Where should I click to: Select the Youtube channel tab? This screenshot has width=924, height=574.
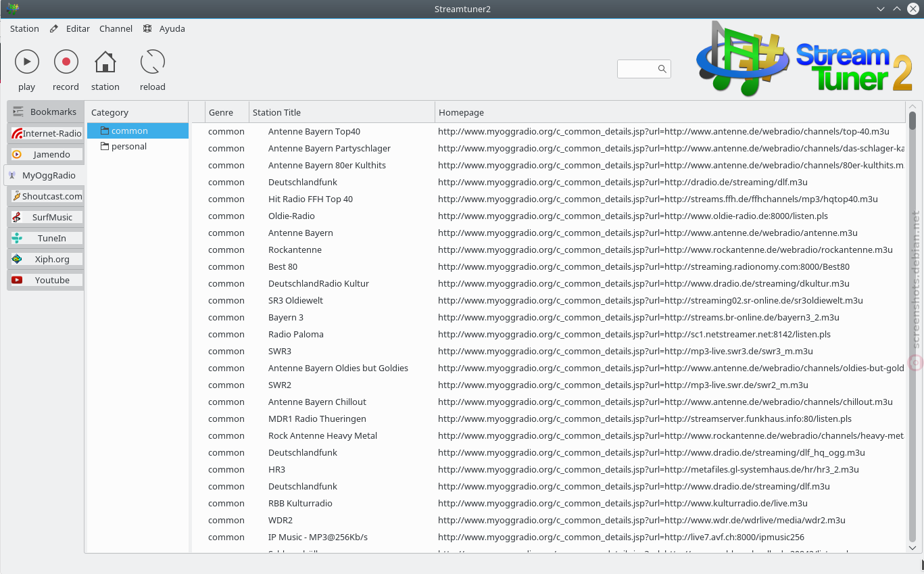(47, 280)
